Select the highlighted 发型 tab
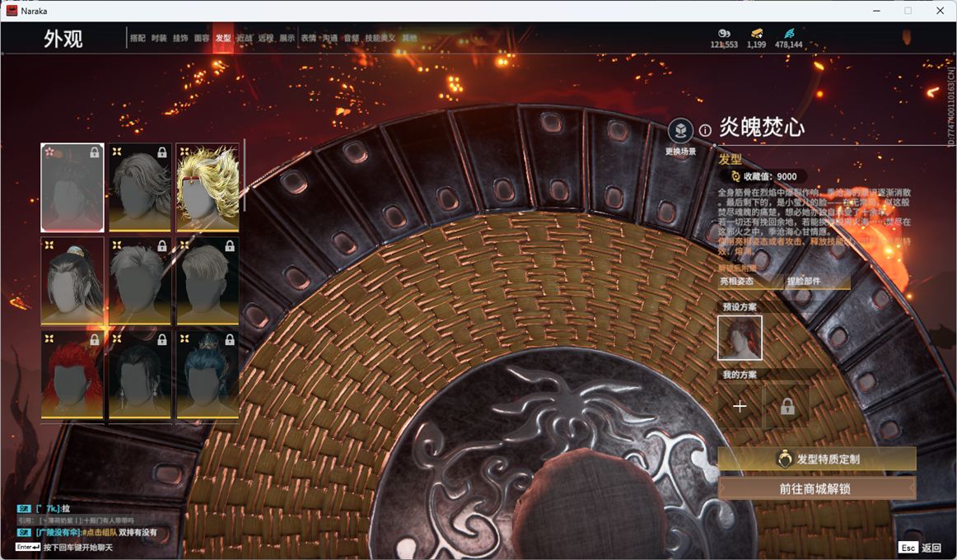The image size is (957, 560). pyautogui.click(x=222, y=38)
